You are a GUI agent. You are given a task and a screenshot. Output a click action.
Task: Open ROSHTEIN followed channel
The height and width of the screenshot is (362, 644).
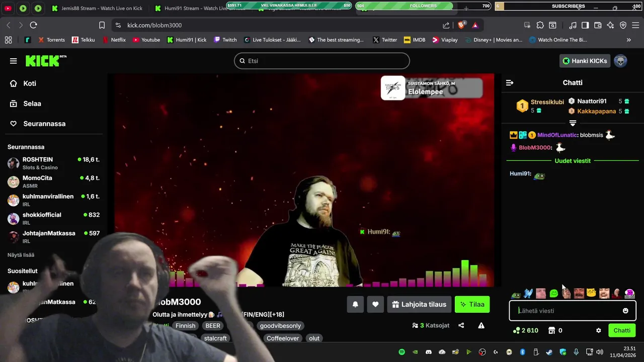point(53,163)
